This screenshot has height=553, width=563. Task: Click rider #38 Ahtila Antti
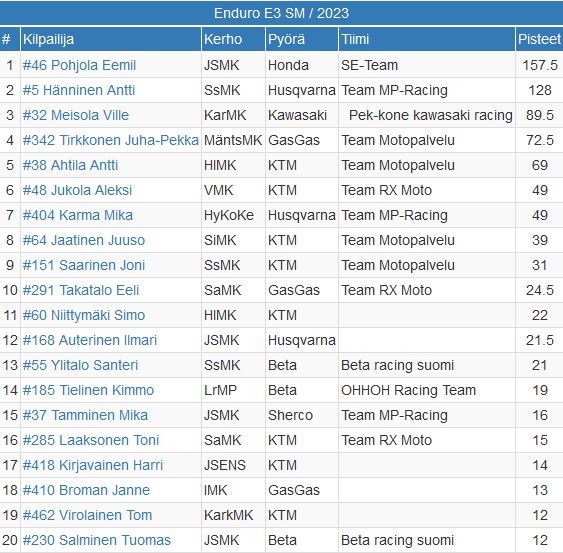click(x=70, y=165)
